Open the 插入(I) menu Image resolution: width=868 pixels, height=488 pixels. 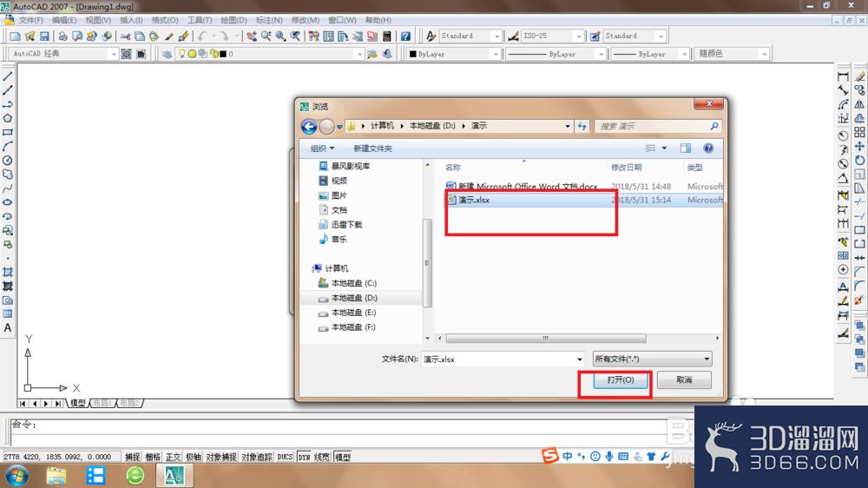click(x=131, y=20)
